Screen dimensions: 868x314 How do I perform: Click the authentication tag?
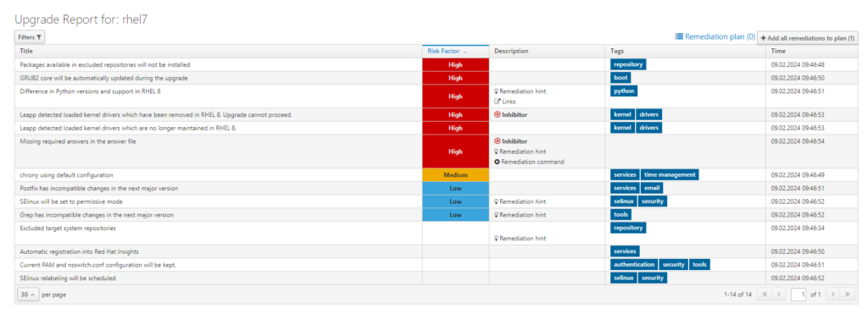coord(634,265)
